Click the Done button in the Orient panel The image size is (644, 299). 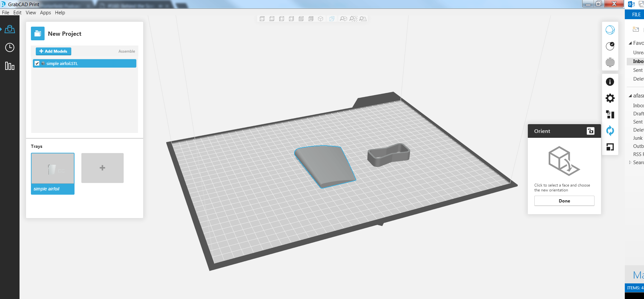click(x=564, y=201)
